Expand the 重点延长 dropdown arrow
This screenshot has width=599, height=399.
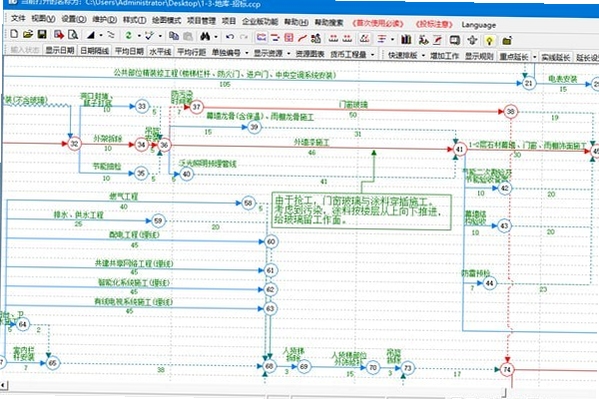coord(534,57)
